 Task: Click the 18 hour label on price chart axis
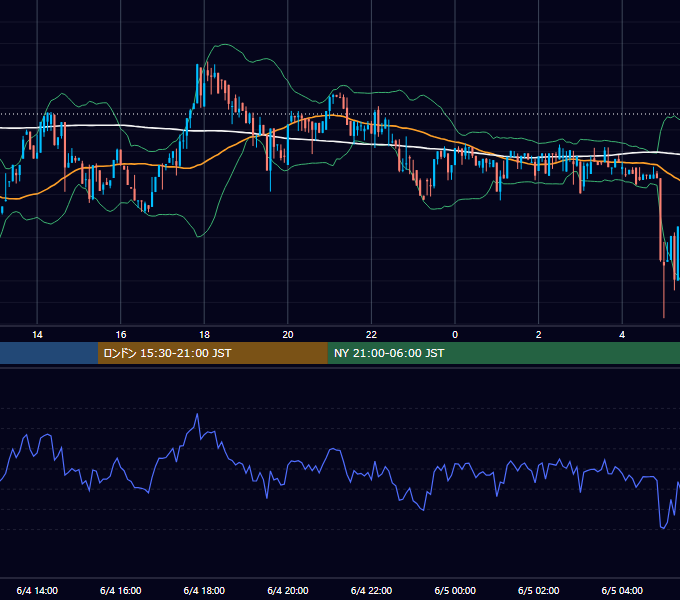coord(204,335)
